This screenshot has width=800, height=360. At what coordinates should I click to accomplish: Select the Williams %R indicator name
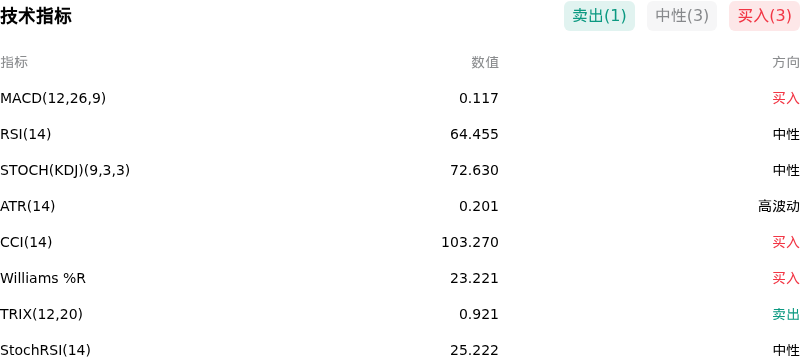tap(43, 278)
